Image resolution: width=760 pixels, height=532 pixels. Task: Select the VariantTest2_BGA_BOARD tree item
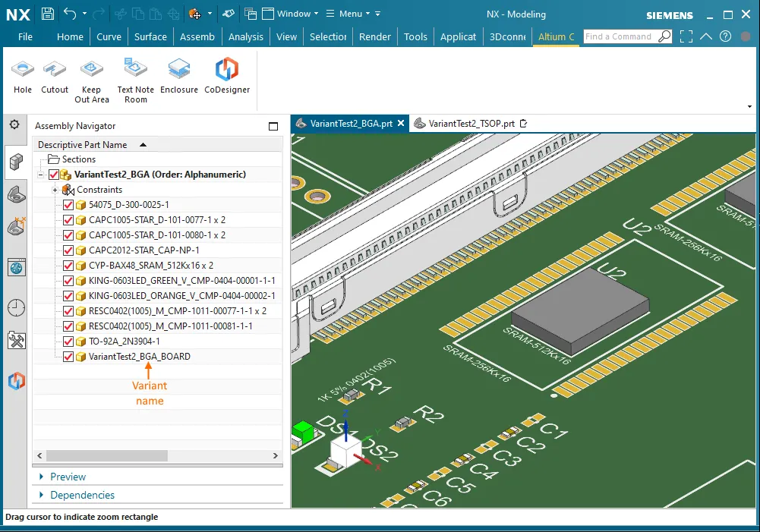click(x=140, y=357)
